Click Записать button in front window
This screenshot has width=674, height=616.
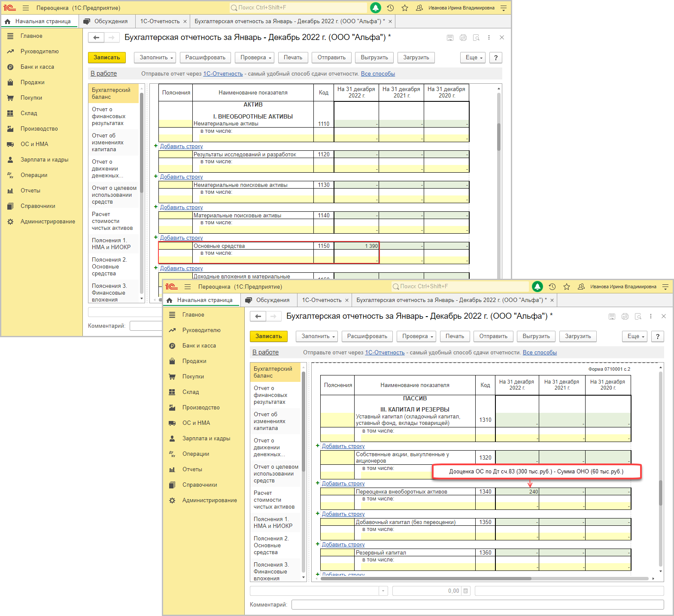coord(269,336)
